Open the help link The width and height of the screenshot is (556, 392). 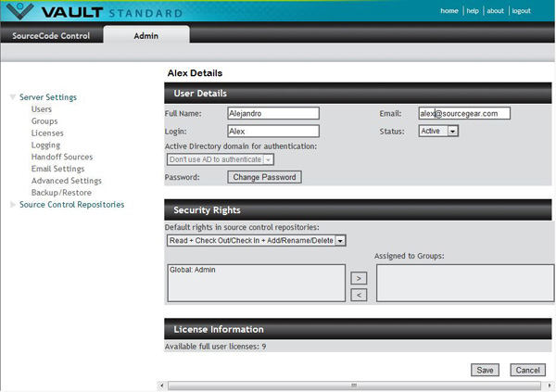pos(473,11)
